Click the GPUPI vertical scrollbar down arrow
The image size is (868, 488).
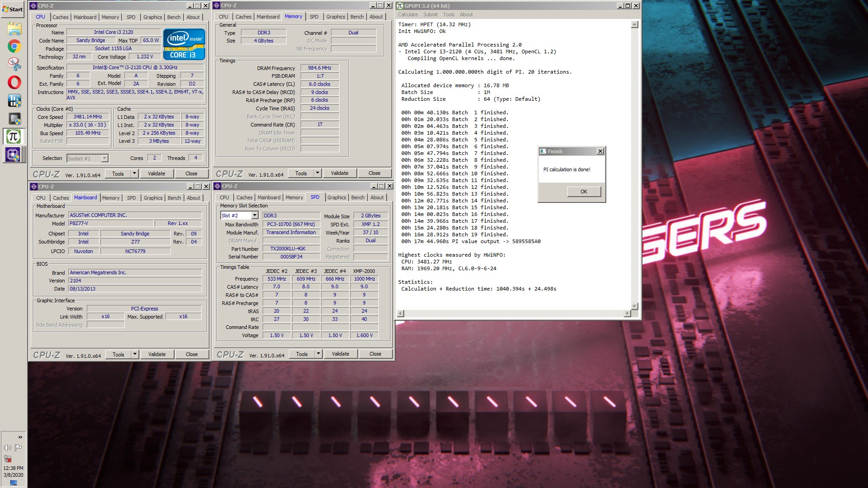pos(635,306)
